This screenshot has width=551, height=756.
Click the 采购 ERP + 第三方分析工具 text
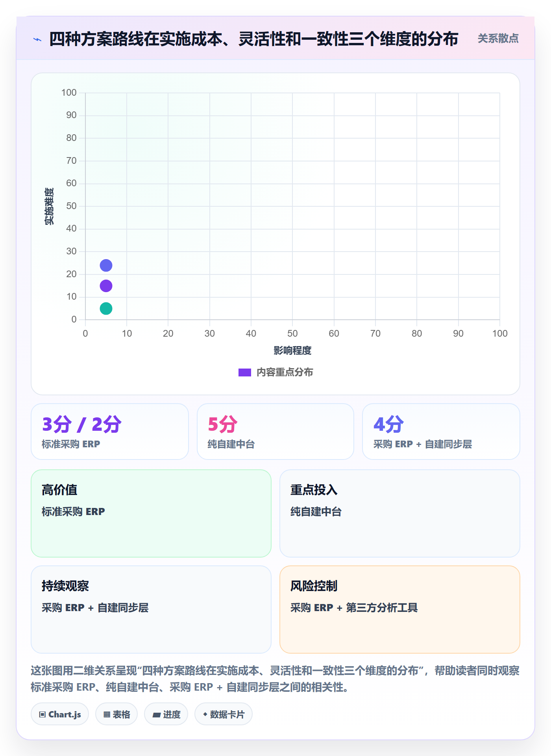tap(354, 608)
